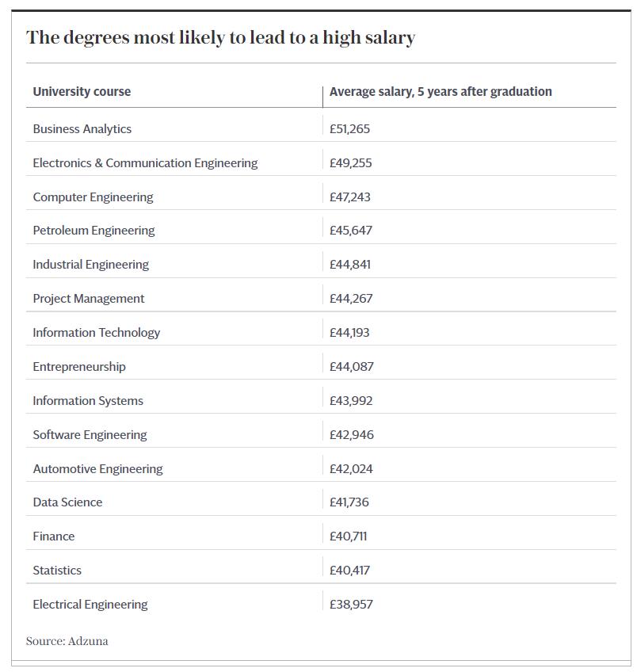Image resolution: width=637 pixels, height=672 pixels.
Task: Click the £41,736 Data Science salary
Action: (349, 502)
